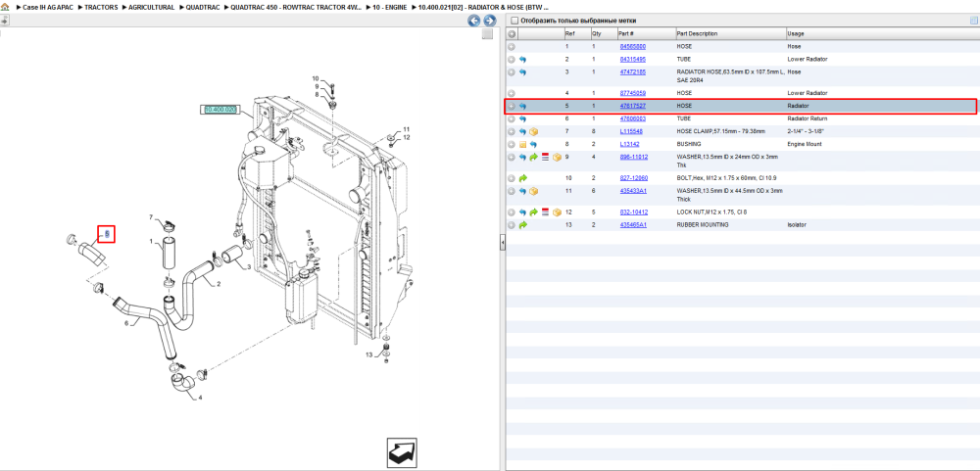Click green forward arrow on RUBBER MOUNTING row

pyautogui.click(x=523, y=225)
